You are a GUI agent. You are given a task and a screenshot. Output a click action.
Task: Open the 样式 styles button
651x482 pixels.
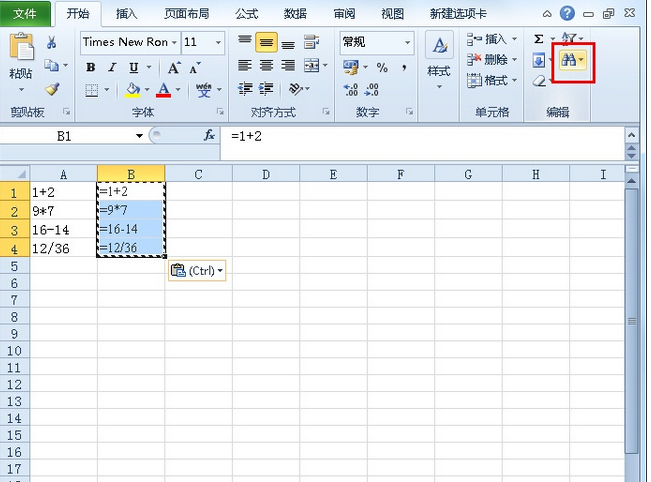(439, 60)
